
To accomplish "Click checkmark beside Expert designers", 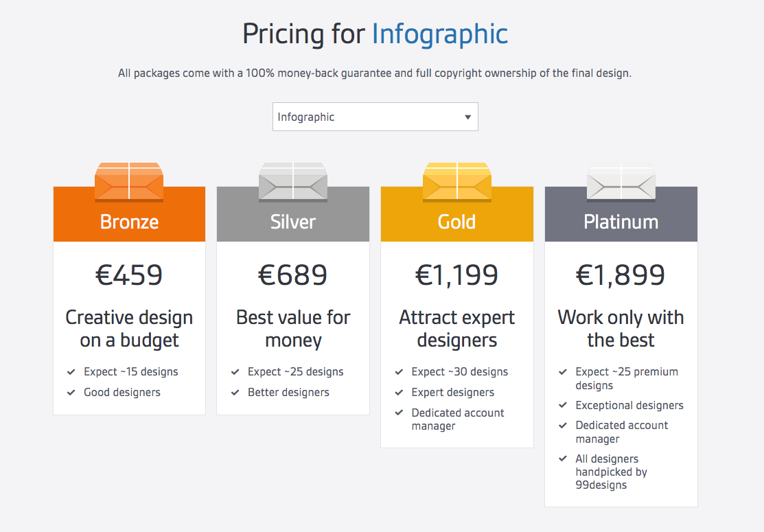I will click(x=399, y=392).
